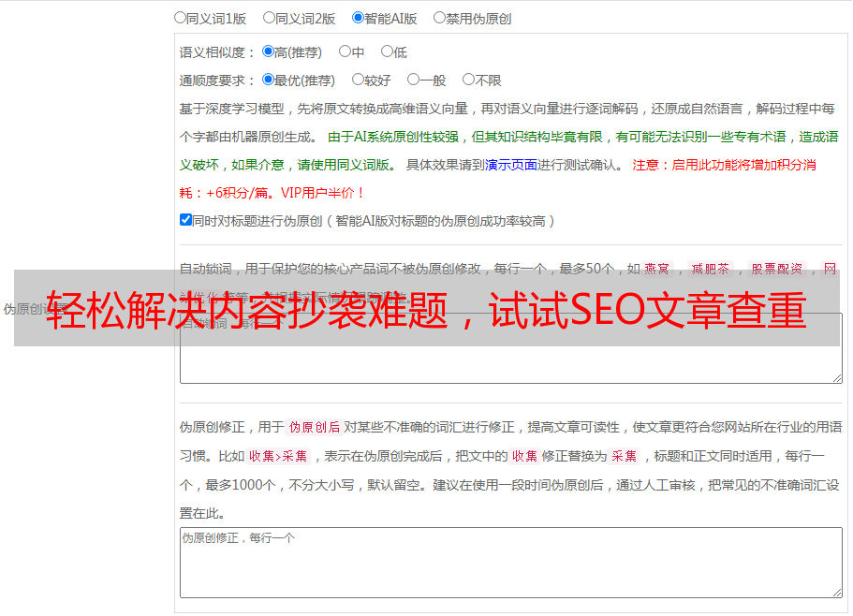
Task: Click the 股票配资 example tag
Action: [x=777, y=269]
